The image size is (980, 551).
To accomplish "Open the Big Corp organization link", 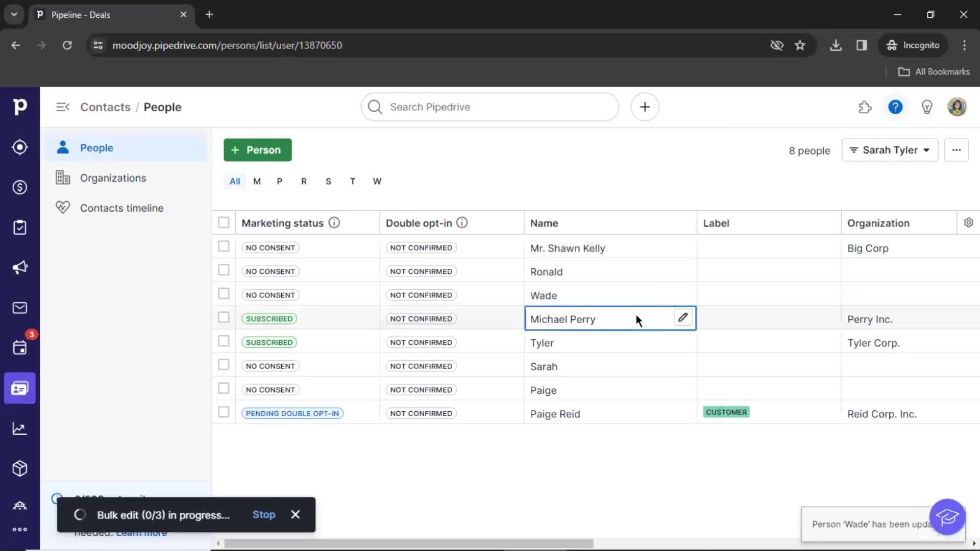I will click(868, 248).
